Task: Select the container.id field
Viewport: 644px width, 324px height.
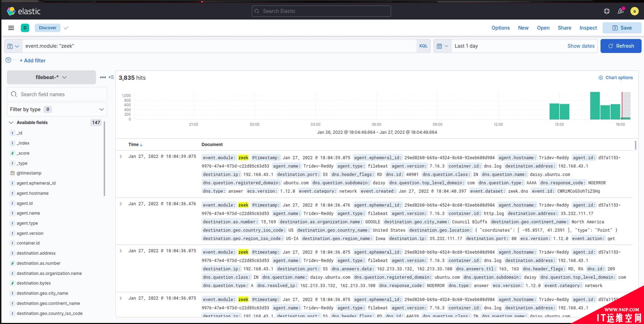Action: point(28,243)
